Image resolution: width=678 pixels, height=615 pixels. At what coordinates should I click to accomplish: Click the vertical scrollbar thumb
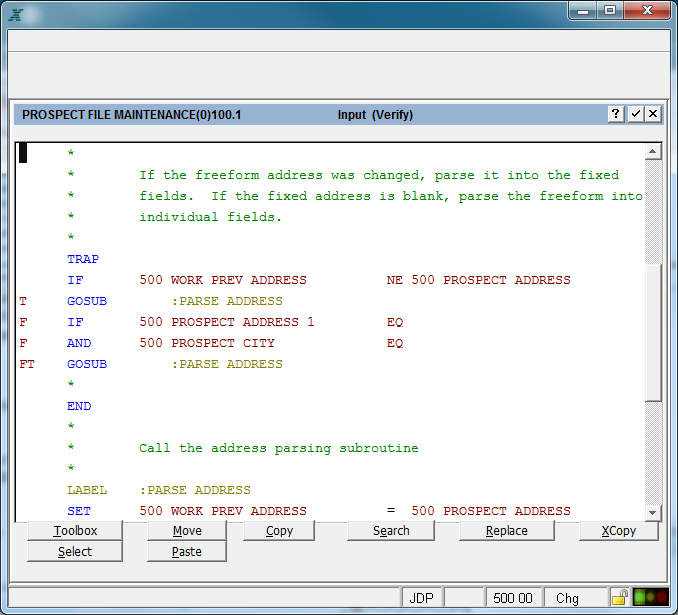(x=653, y=332)
